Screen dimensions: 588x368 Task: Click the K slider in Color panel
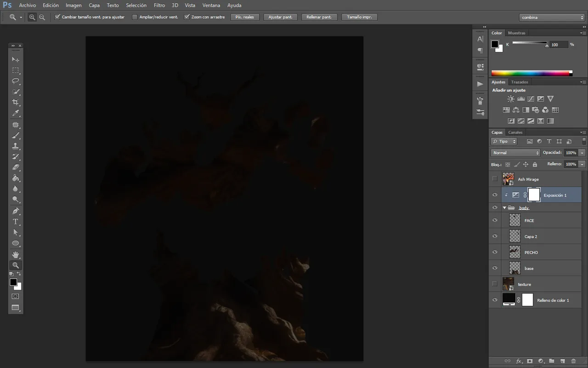point(530,43)
